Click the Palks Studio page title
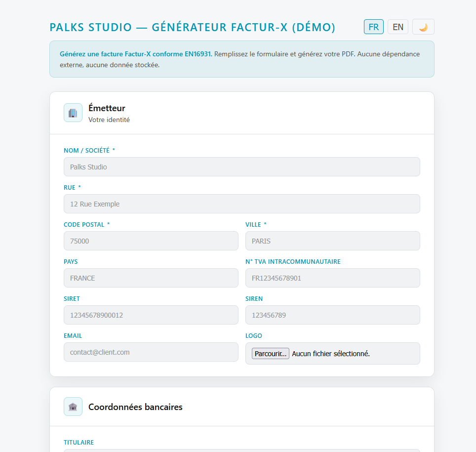This screenshot has height=452, width=476. click(x=192, y=27)
